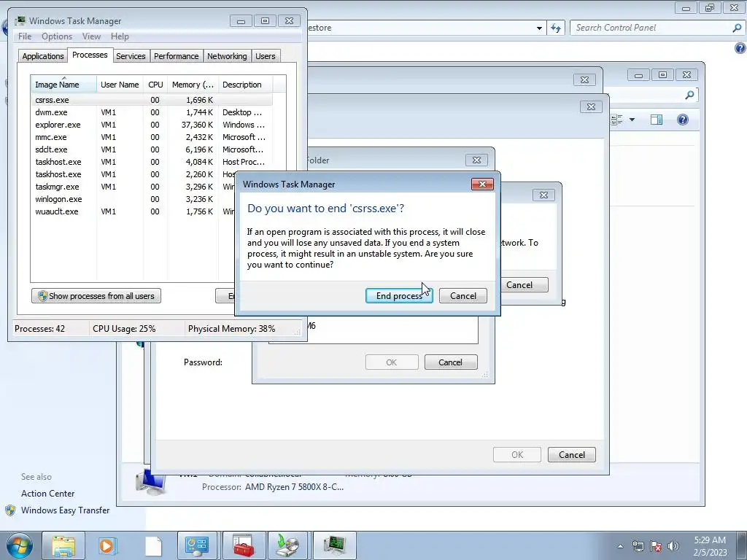
Task: Switch to the Users tab
Action: click(266, 56)
